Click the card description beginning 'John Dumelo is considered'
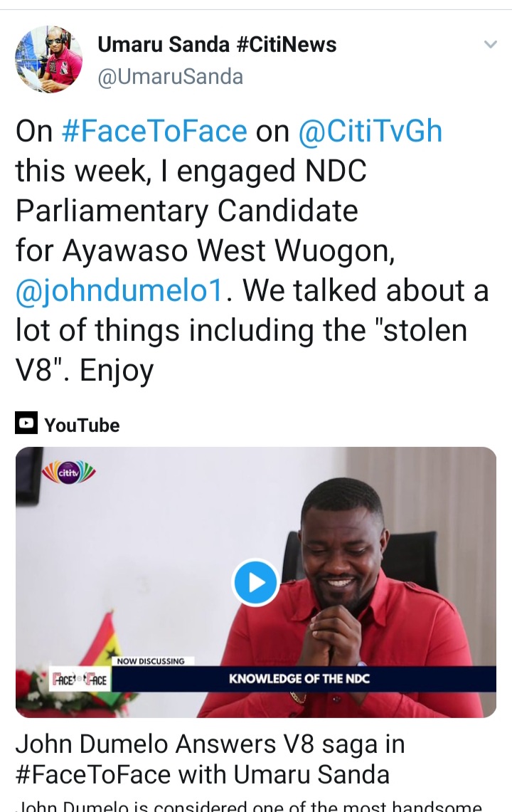 click(249, 806)
